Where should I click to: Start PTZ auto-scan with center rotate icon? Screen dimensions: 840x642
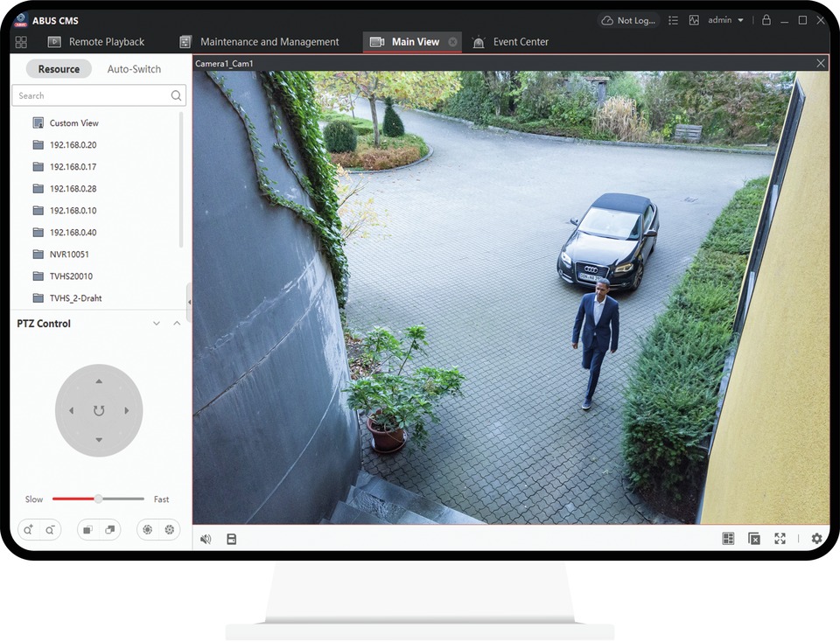[x=99, y=410]
